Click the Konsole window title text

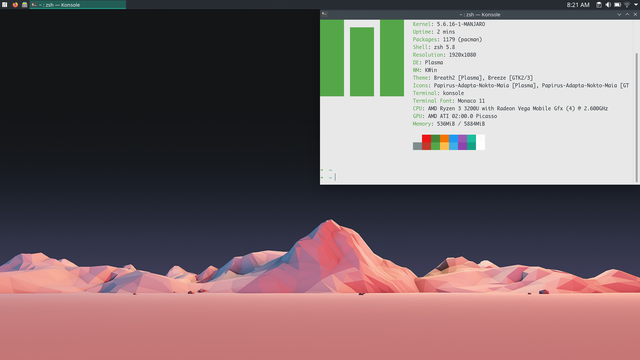pyautogui.click(x=480, y=15)
